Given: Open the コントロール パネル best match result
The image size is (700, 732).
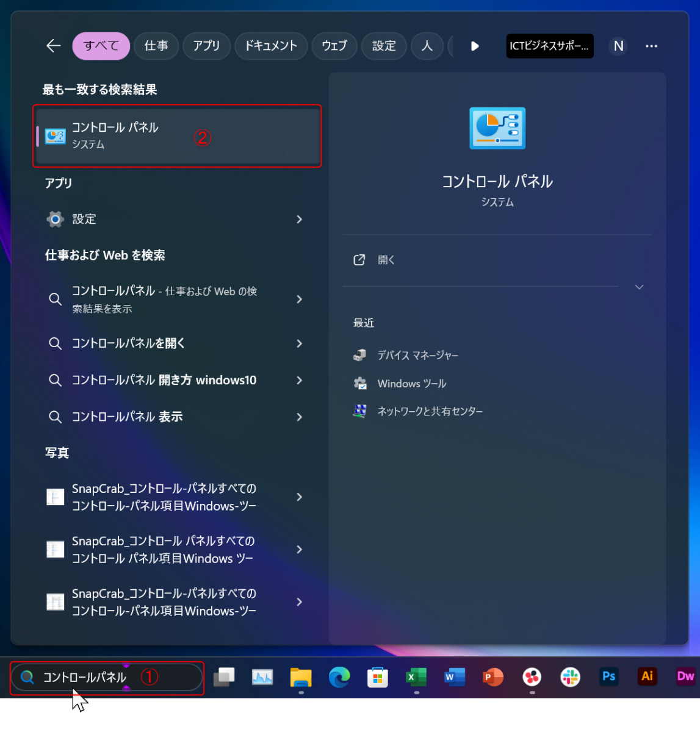Looking at the screenshot, I should click(x=178, y=135).
